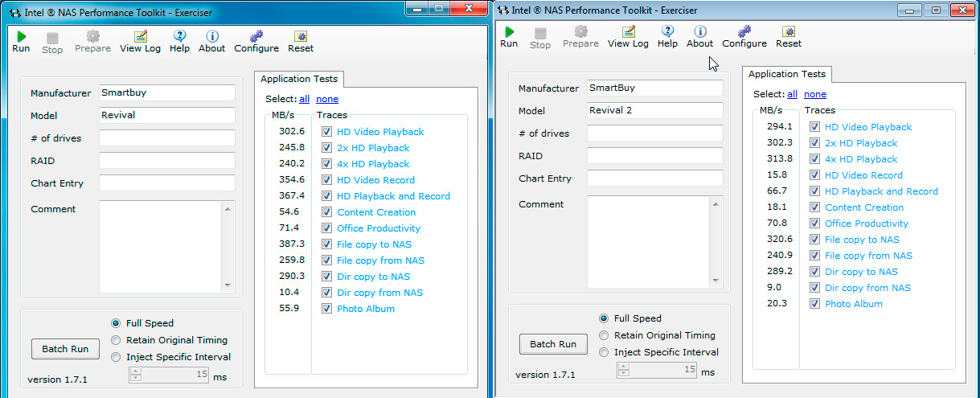Open Help in right window toolbar
This screenshot has width=980, height=398.
point(667,37)
